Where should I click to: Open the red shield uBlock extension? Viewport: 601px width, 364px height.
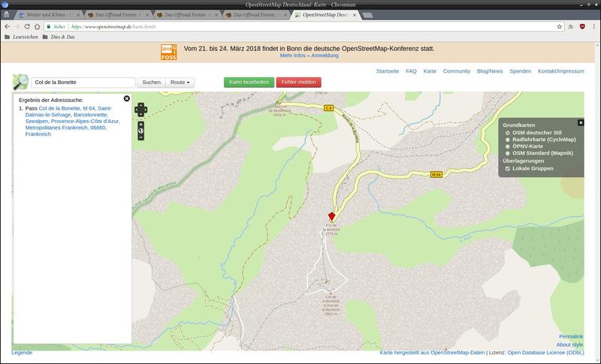tap(582, 26)
